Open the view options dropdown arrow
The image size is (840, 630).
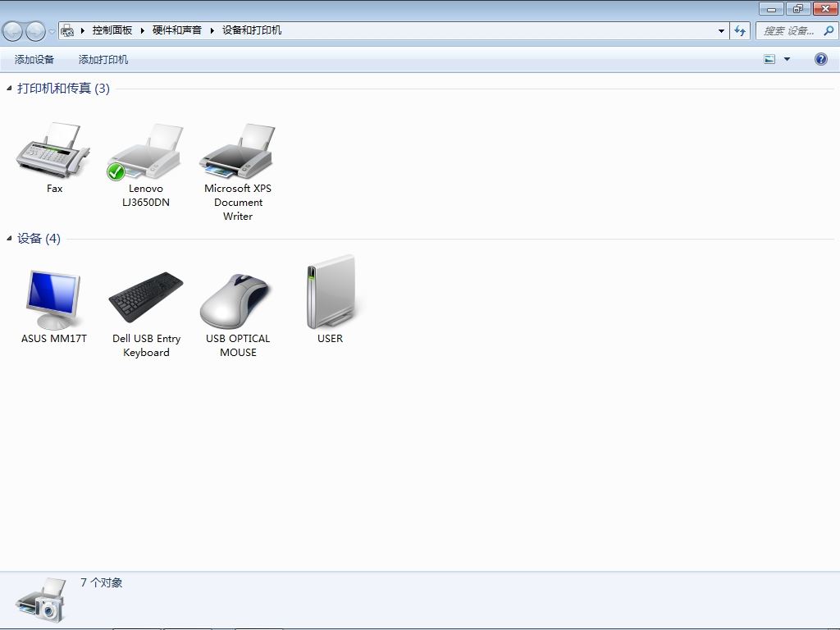[x=787, y=59]
